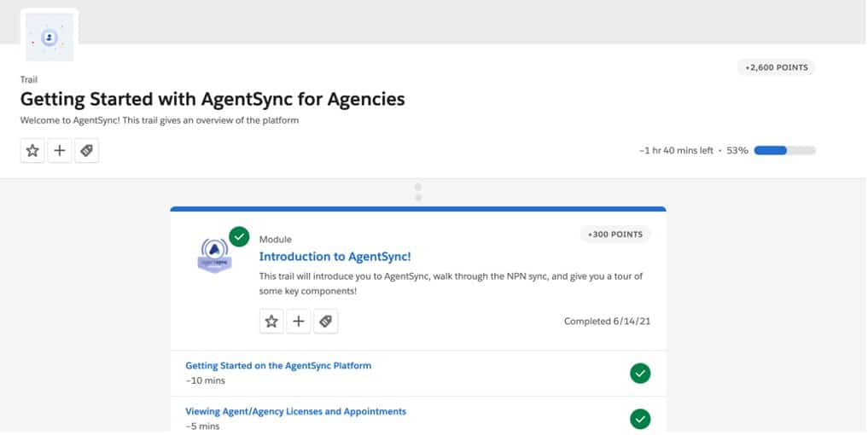Image resolution: width=868 pixels, height=435 pixels.
Task: Open the Introduction to AgentSync! module link
Action: tap(335, 257)
